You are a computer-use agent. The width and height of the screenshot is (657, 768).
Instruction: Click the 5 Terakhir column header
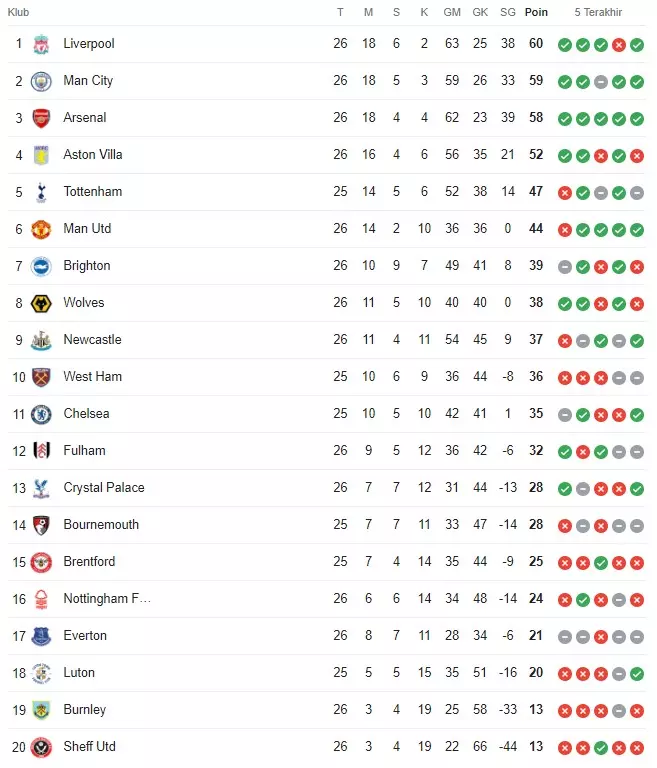598,12
